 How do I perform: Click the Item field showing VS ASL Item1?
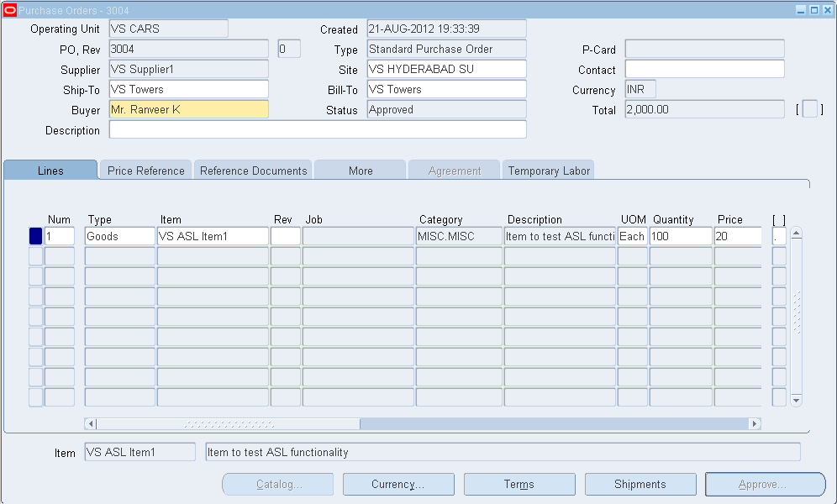214,236
